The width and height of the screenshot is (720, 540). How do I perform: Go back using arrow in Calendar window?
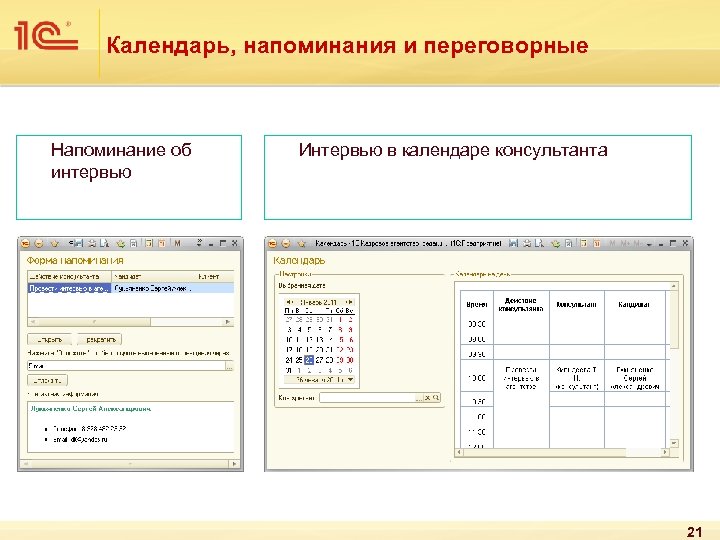click(286, 243)
